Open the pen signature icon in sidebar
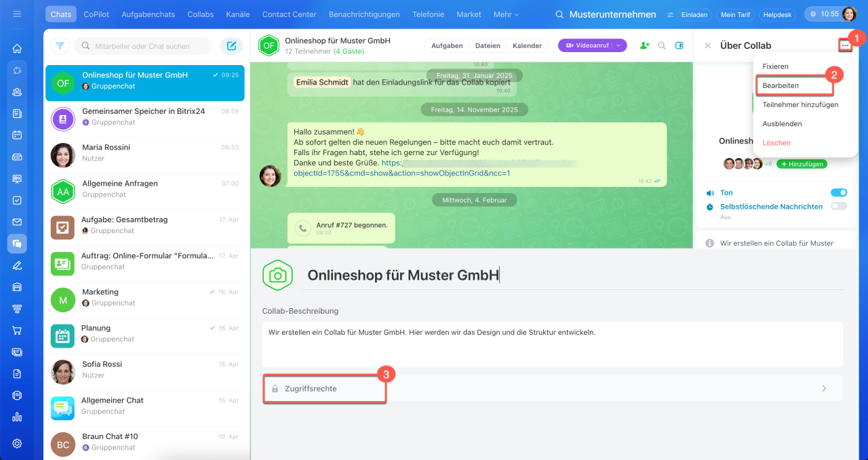 tap(17, 266)
